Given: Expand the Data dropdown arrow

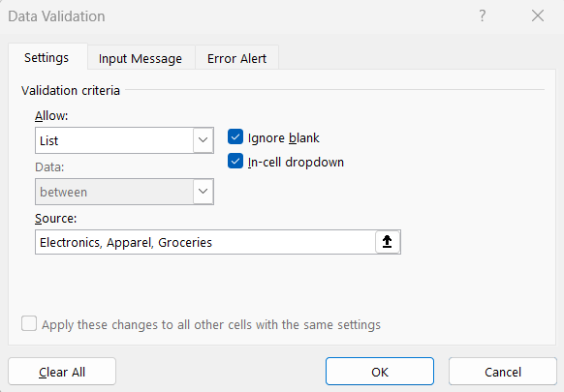Looking at the screenshot, I should [x=204, y=192].
